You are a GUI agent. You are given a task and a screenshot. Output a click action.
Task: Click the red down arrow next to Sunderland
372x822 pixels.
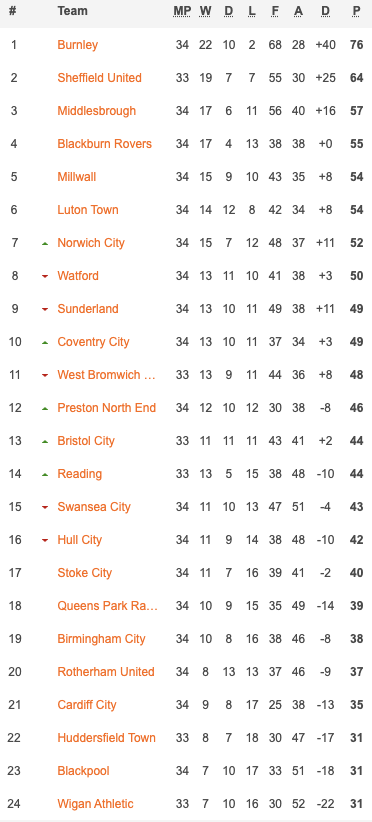point(45,309)
